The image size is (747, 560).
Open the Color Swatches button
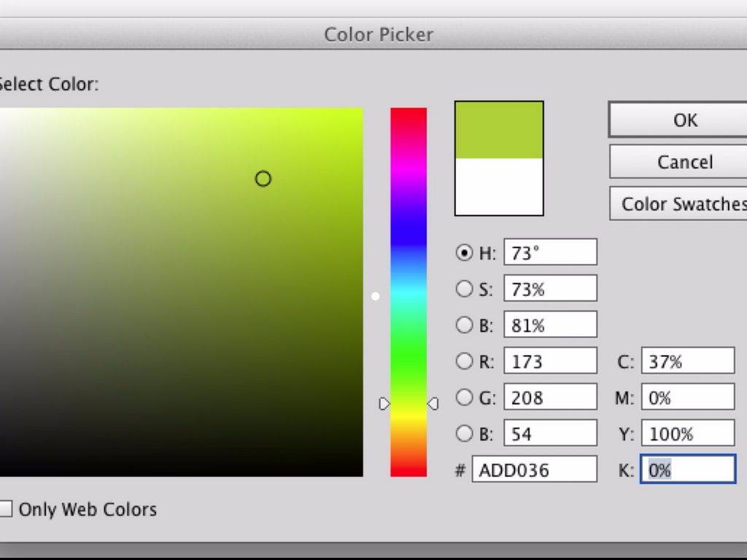pos(678,204)
